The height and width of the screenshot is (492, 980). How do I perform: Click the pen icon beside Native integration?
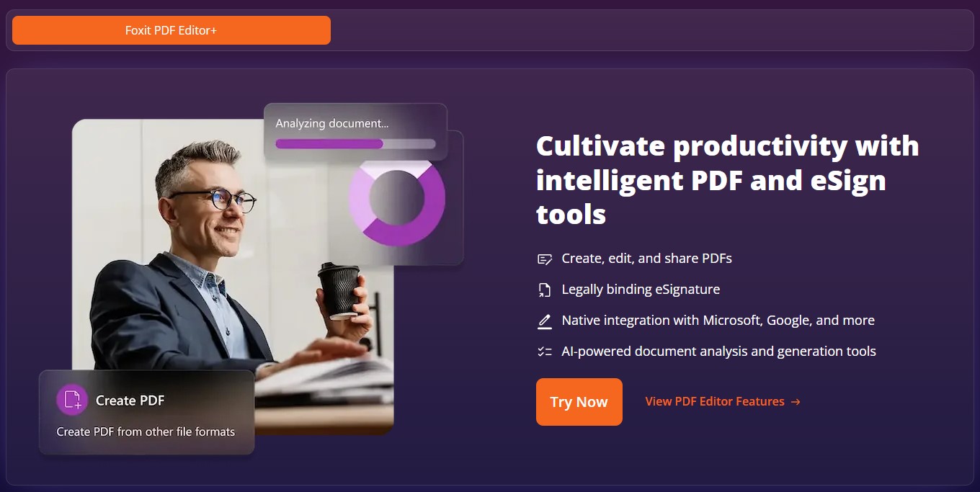[x=545, y=321]
